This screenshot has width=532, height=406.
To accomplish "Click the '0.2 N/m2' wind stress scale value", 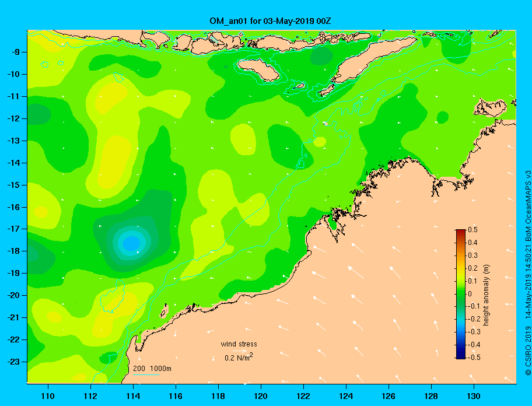I will tap(239, 357).
